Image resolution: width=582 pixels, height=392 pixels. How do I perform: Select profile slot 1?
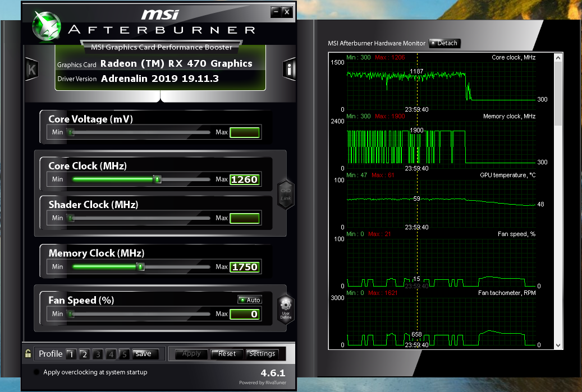[71, 354]
